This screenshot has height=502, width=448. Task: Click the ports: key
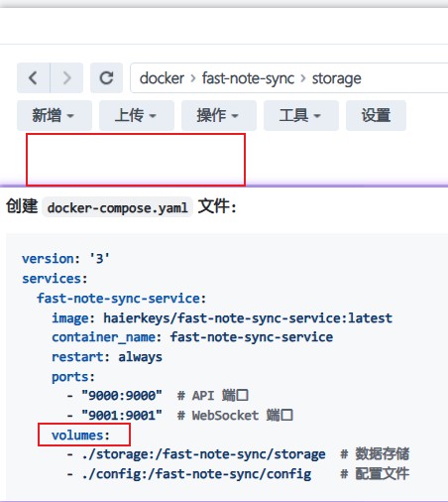point(73,377)
